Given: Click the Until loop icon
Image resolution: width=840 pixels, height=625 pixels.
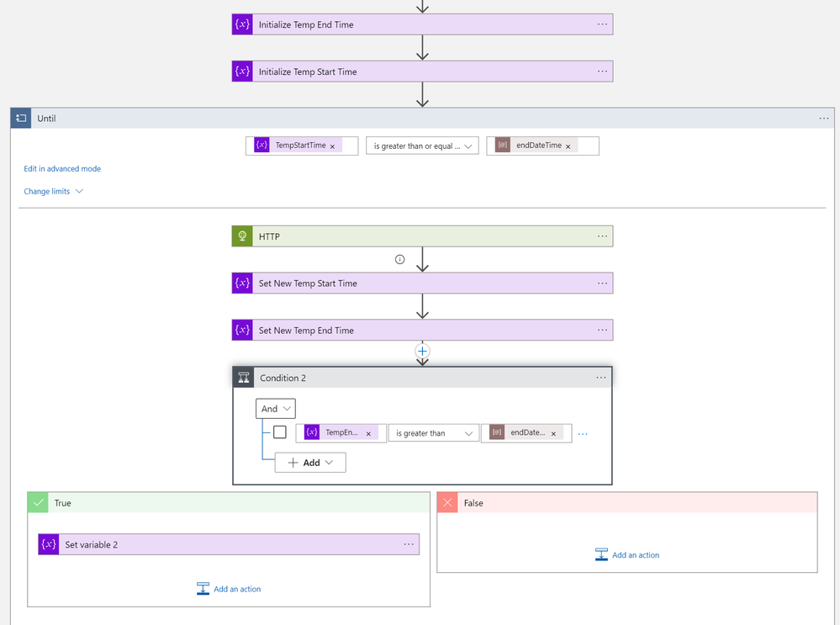Looking at the screenshot, I should click(21, 119).
